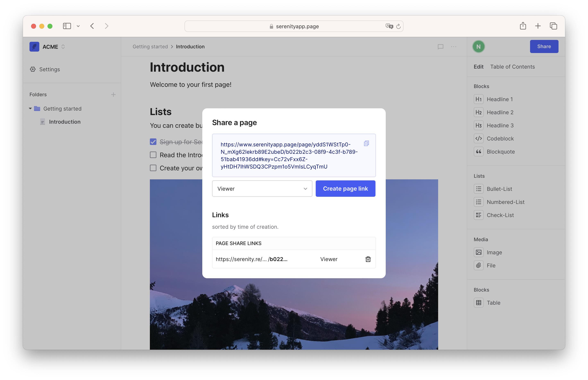The height and width of the screenshot is (380, 588).
Task: Switch to the Table of Contents tab
Action: pos(512,67)
